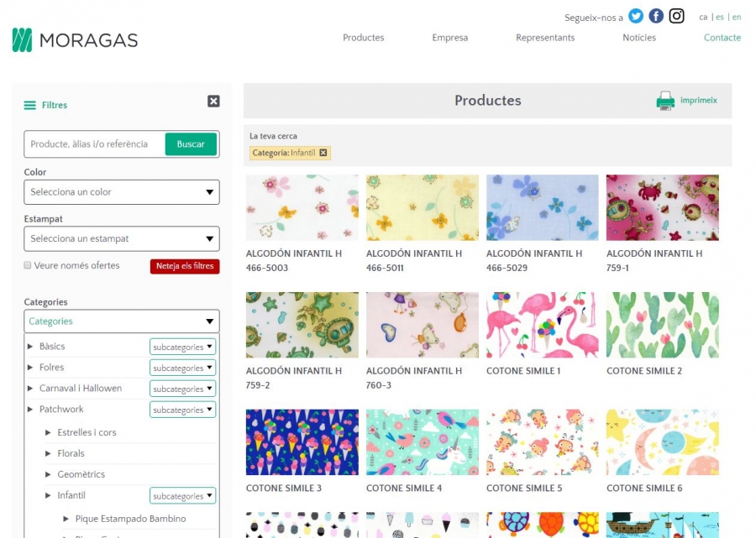The width and height of the screenshot is (756, 538).
Task: Open the Moragas Facebook page icon
Action: click(656, 16)
